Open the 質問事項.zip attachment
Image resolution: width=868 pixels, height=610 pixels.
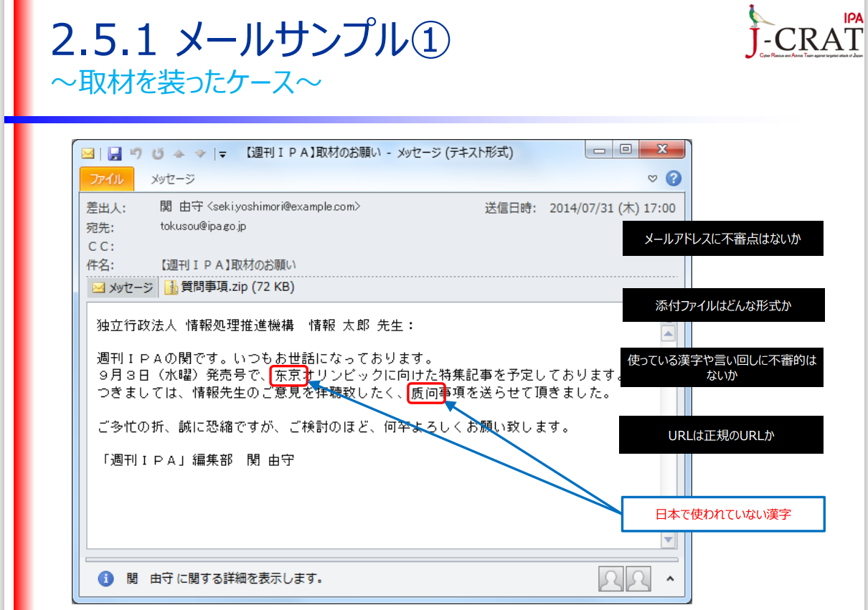pos(230,287)
